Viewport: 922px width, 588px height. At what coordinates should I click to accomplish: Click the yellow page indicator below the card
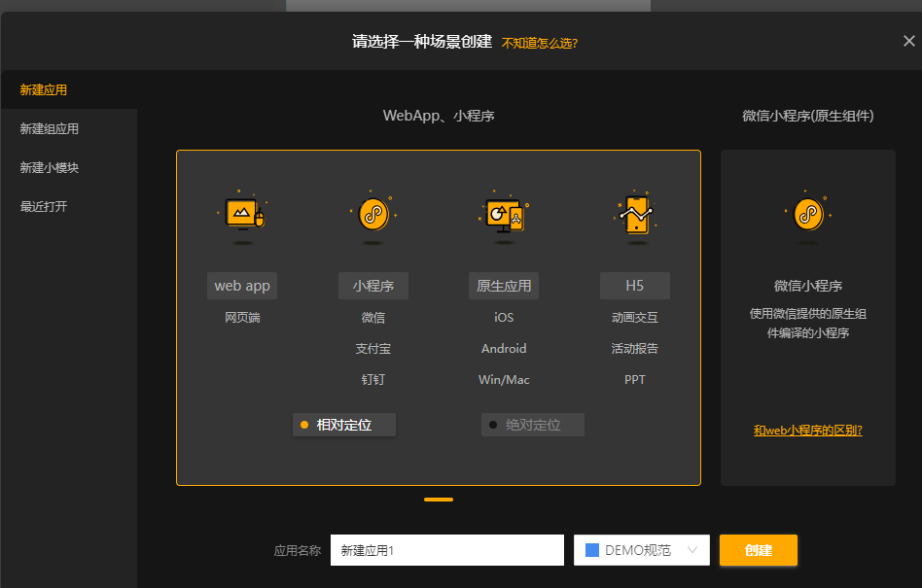[439, 500]
